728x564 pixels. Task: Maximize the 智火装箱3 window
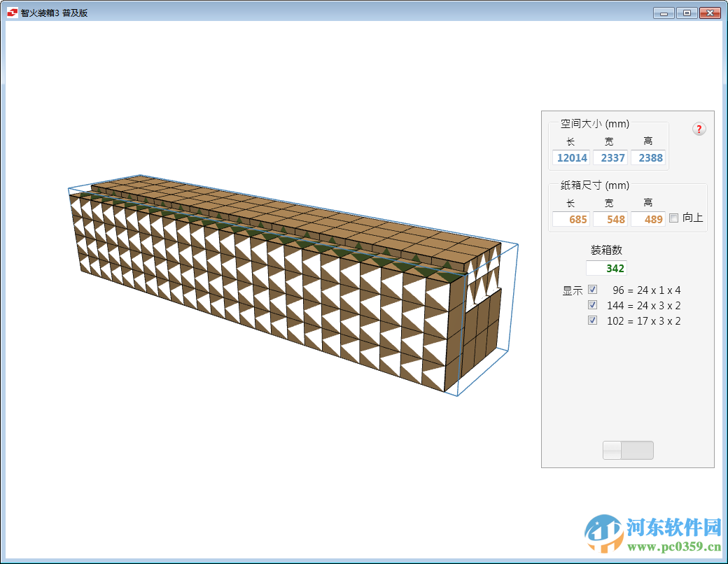[687, 13]
